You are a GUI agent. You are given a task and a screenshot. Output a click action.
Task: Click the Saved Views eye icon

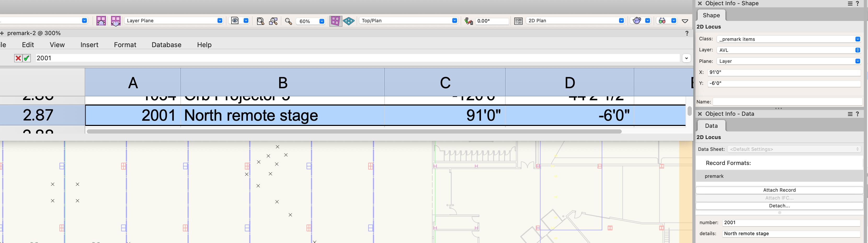pos(235,21)
